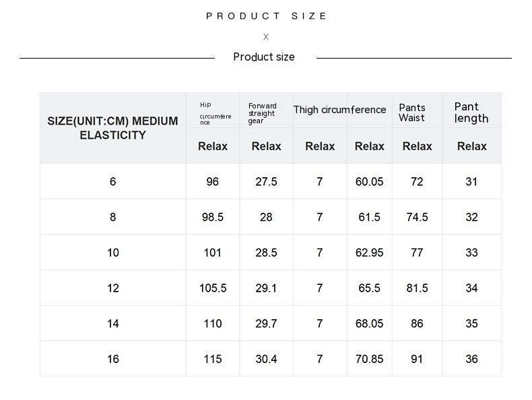Click Relax under the Pant length header

[471, 146]
